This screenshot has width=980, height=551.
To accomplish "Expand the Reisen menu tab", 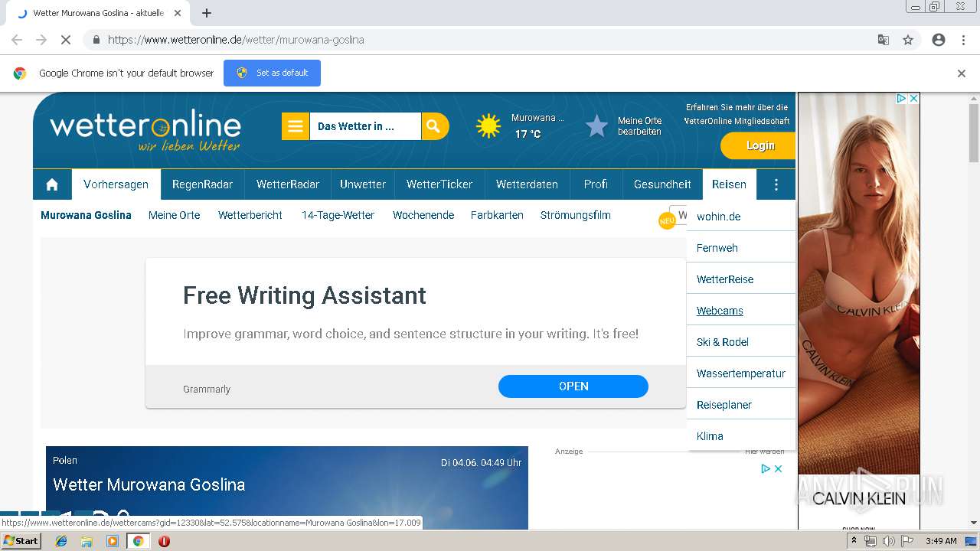I will click(729, 184).
